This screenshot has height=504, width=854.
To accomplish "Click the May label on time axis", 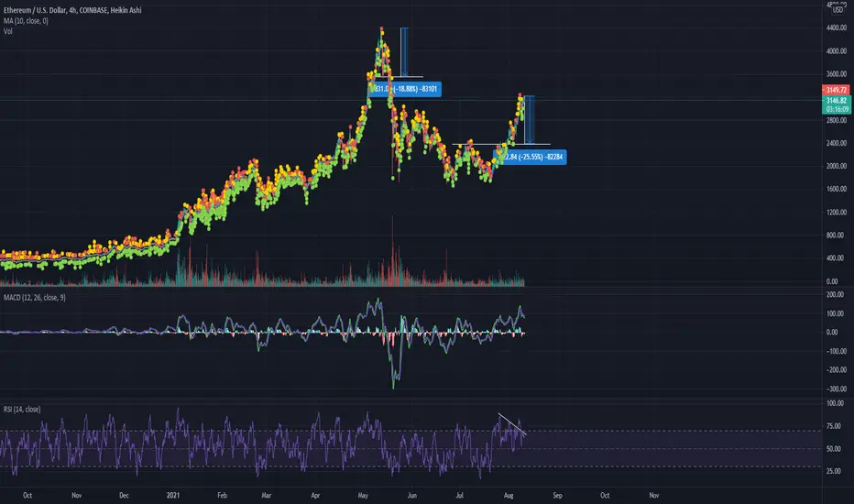I will point(363,495).
